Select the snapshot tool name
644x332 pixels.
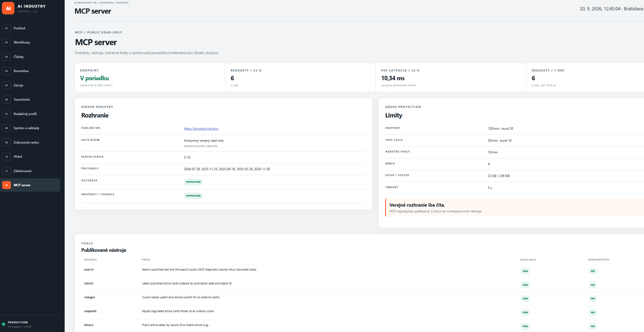click(x=90, y=311)
